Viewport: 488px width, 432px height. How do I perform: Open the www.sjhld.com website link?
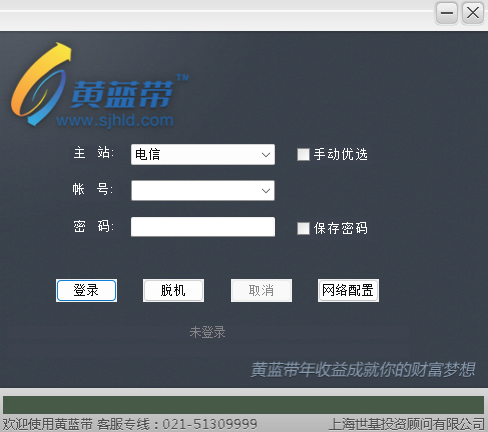point(115,120)
